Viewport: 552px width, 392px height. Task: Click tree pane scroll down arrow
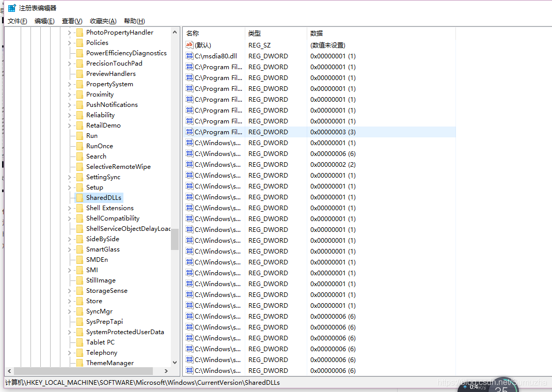click(x=175, y=363)
